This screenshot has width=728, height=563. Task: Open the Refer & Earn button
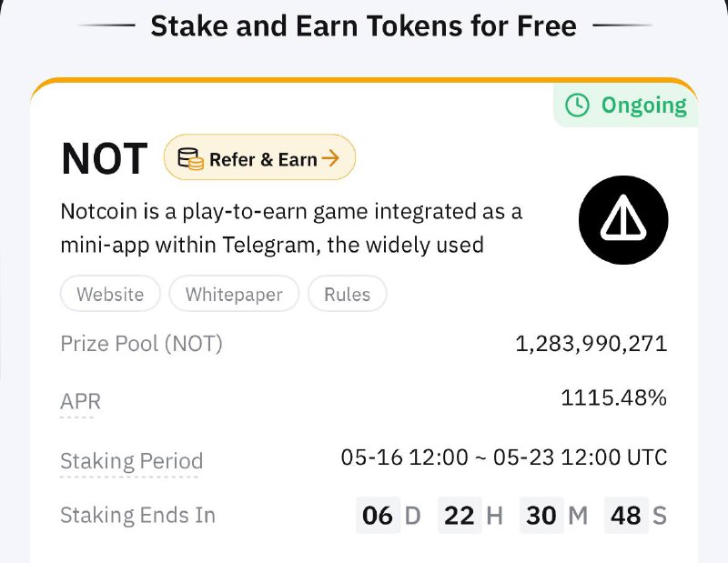(x=259, y=157)
